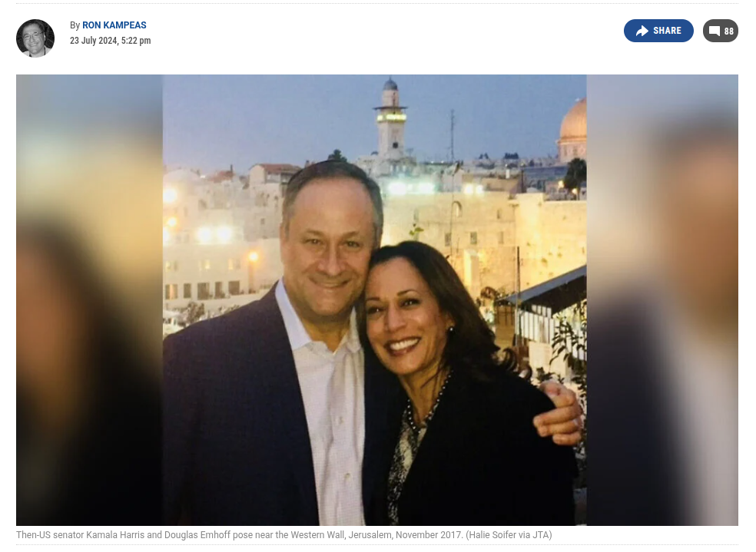Open the comments speech bubble icon

714,31
